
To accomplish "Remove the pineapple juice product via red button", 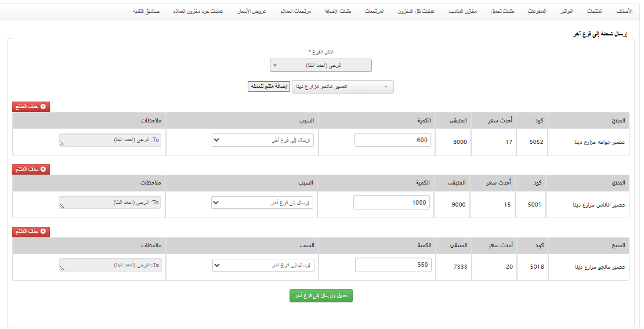I will point(31,169).
